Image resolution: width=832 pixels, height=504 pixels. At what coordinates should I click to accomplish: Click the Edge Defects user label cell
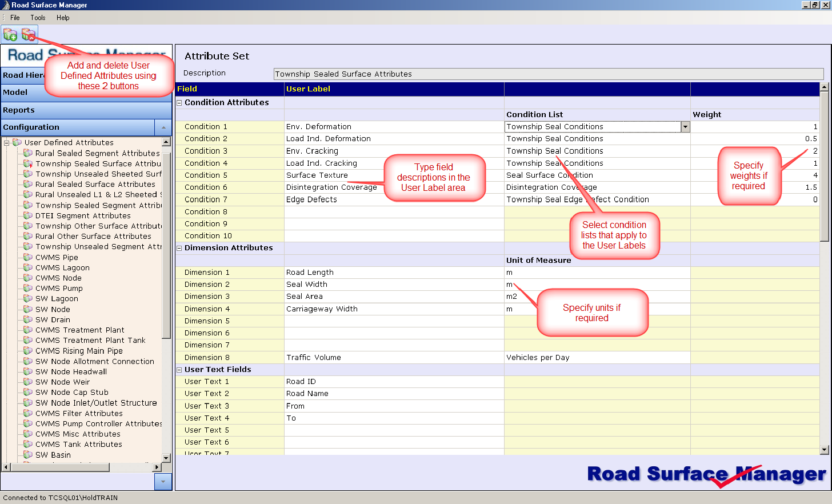(x=394, y=199)
